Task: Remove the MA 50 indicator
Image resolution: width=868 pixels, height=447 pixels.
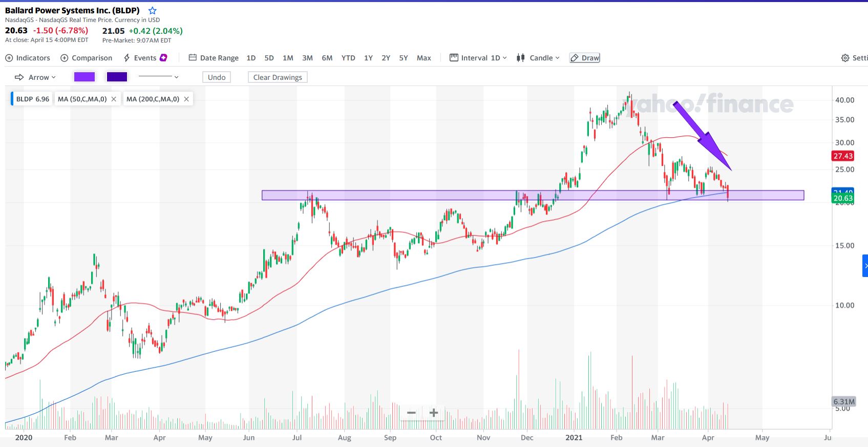Action: coord(114,99)
